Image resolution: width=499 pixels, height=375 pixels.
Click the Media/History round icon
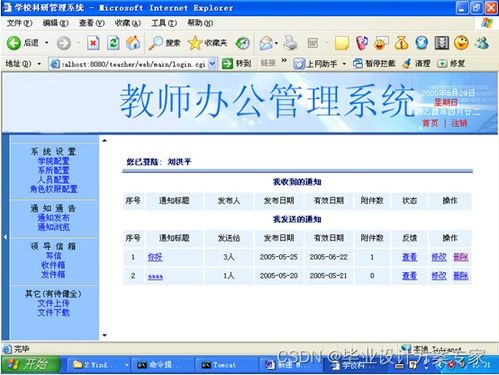click(242, 43)
